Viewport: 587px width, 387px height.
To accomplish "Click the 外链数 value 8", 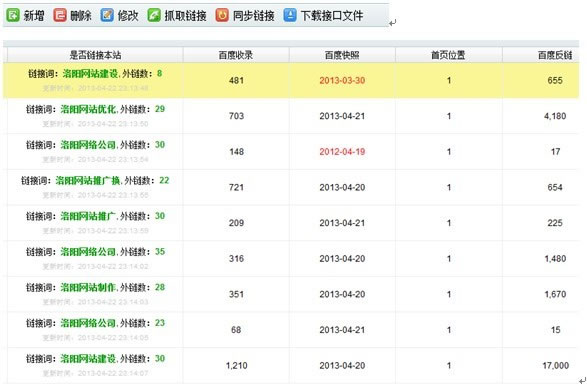I will click(159, 73).
